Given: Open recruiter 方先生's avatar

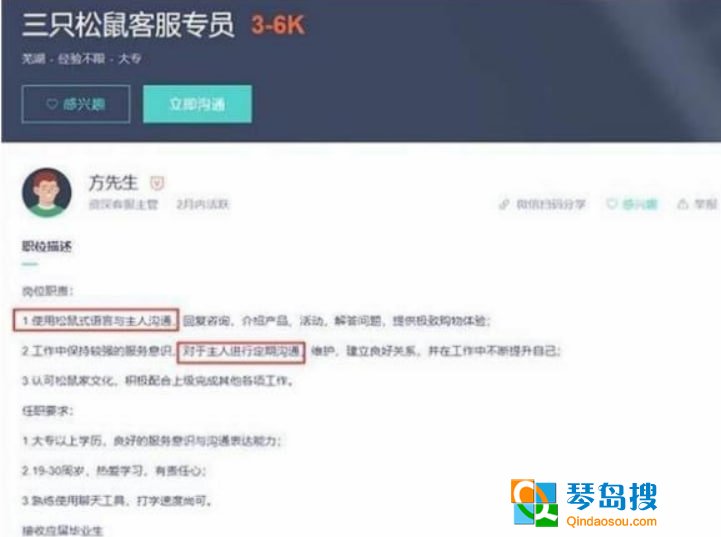Looking at the screenshot, I should pos(47,192).
